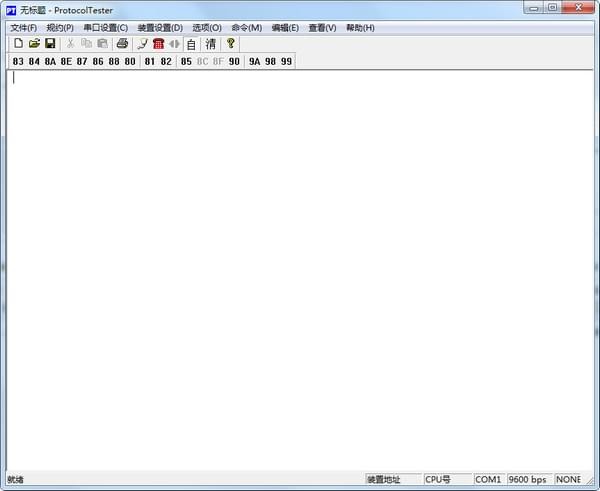
Task: Send command 81 from the toolbar
Action: point(150,61)
